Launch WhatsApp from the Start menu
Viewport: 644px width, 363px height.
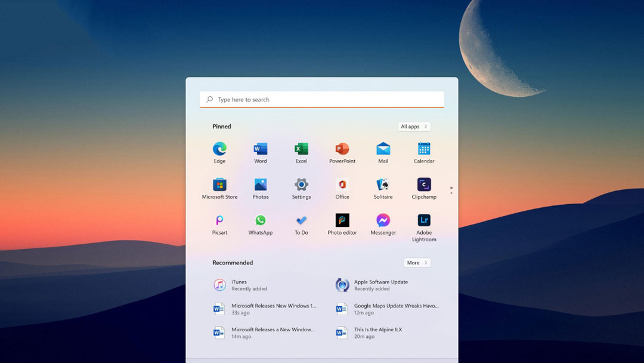tap(261, 221)
